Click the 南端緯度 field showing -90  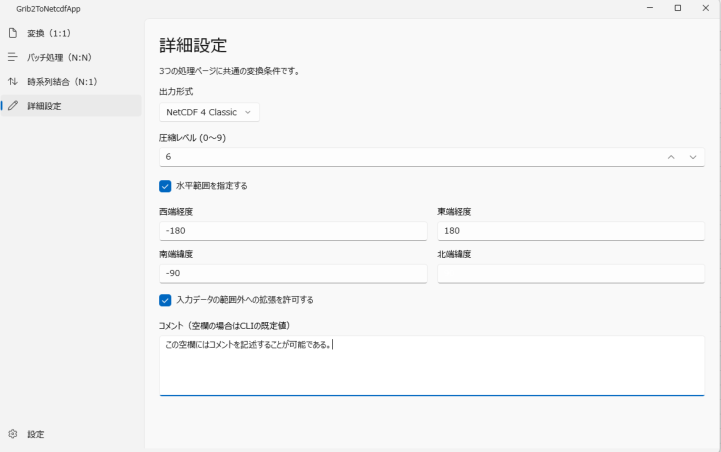(x=293, y=274)
